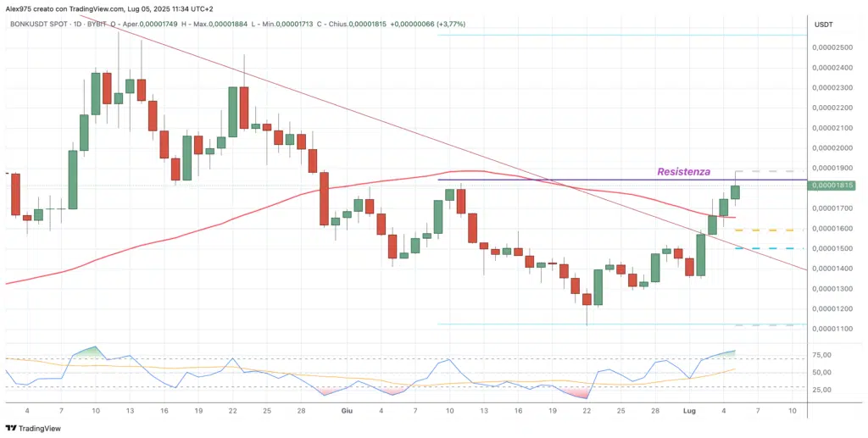Select the latest green candle under the Resistenza line
This screenshot has width=868, height=438.
pos(736,193)
